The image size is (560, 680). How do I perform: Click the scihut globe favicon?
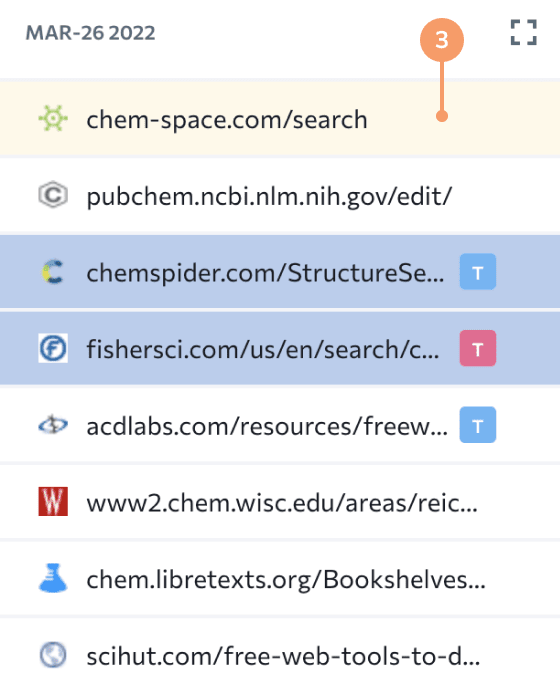point(53,654)
